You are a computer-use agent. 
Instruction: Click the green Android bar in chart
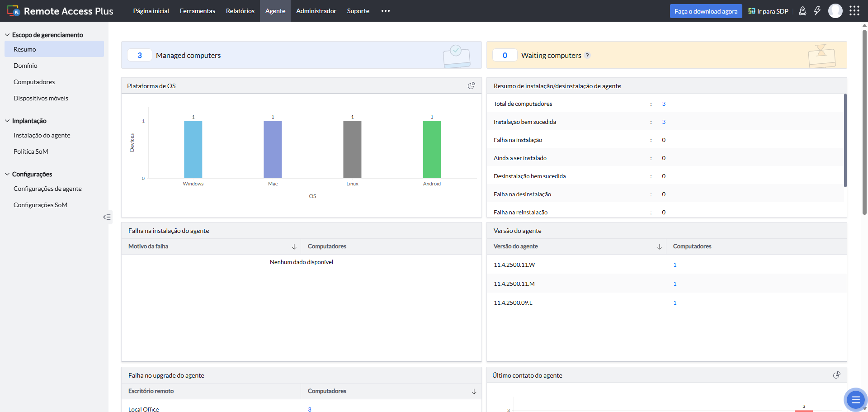pyautogui.click(x=432, y=149)
